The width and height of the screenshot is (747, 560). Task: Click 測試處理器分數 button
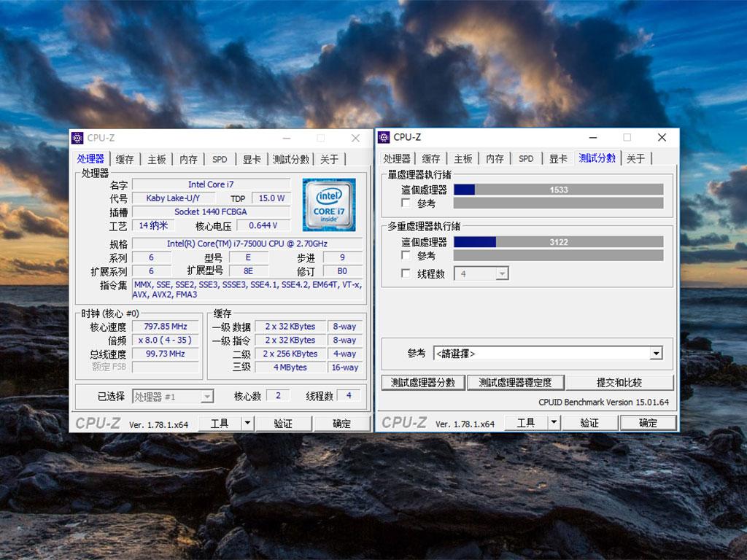(423, 382)
